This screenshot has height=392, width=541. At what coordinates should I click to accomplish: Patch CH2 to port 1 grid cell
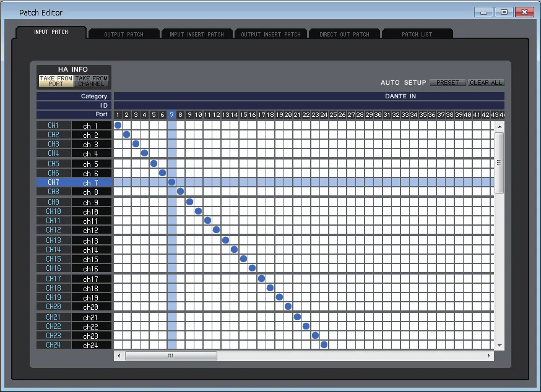click(118, 134)
